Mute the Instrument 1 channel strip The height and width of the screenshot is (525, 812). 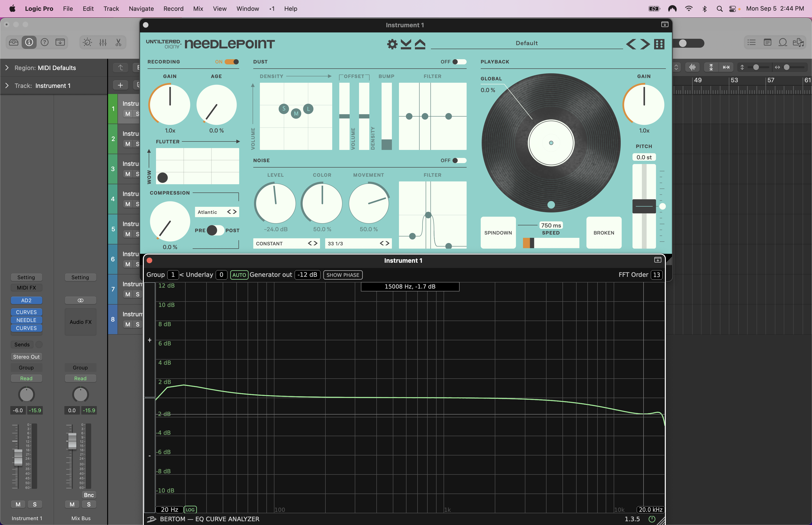pyautogui.click(x=18, y=505)
